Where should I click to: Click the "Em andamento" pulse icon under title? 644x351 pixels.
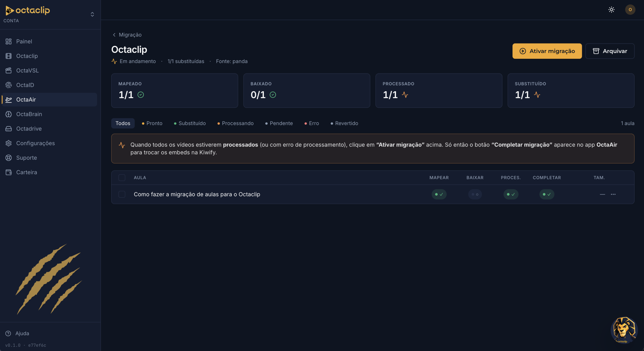[114, 61]
